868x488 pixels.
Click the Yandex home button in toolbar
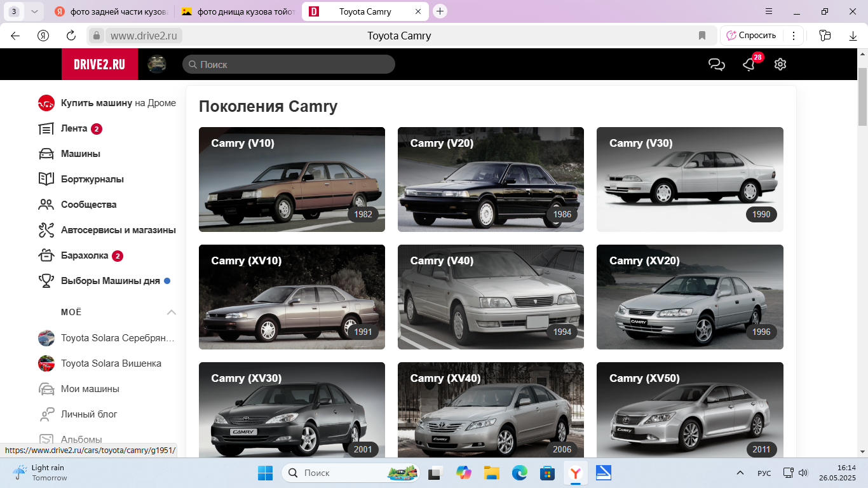tap(43, 36)
